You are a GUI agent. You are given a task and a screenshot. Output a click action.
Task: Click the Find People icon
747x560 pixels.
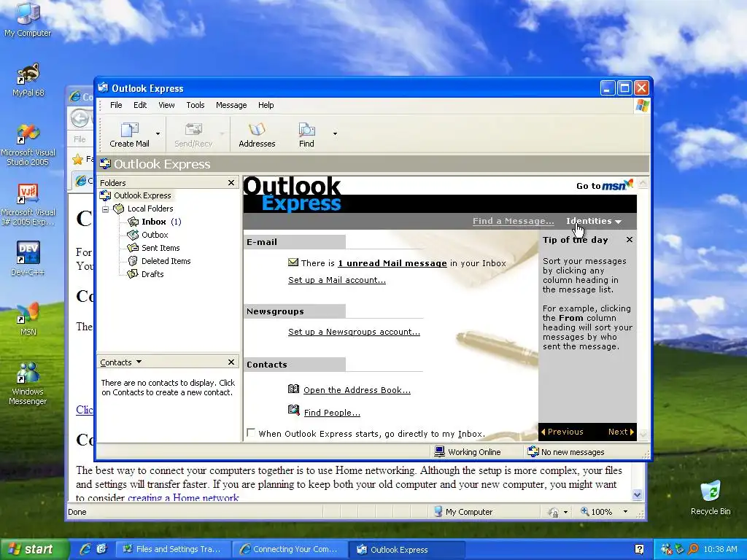pyautogui.click(x=293, y=410)
